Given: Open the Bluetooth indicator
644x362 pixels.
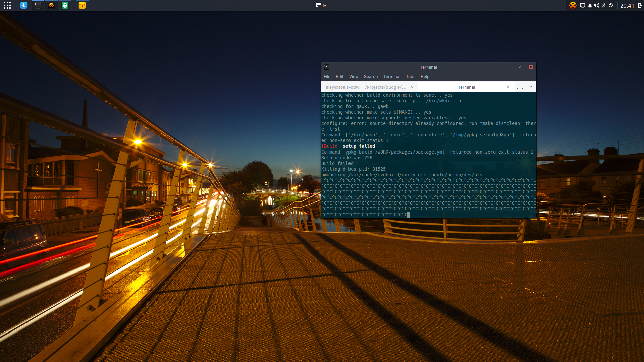Looking at the screenshot, I should pos(604,5).
